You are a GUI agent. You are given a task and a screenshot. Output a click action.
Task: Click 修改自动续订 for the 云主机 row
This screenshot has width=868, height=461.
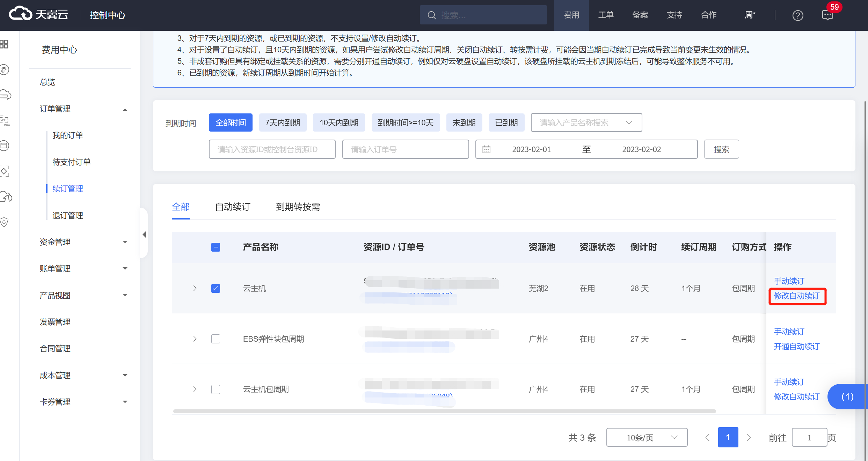coord(796,296)
